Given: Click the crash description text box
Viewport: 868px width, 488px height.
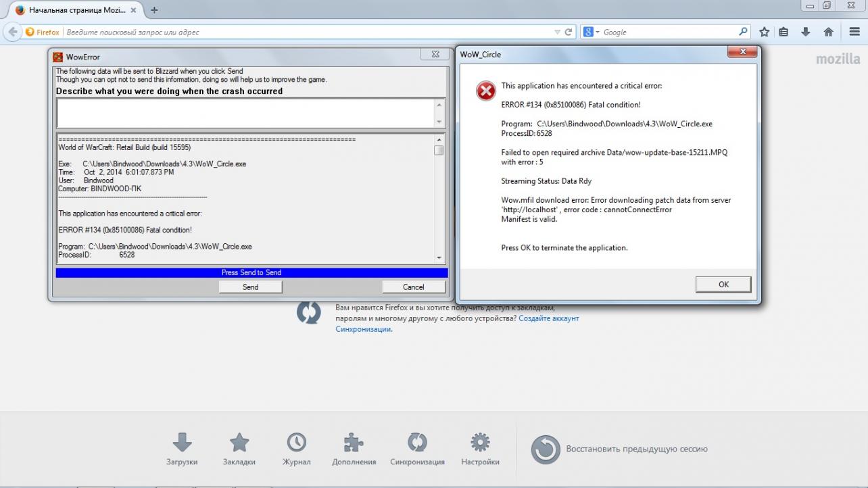Looking at the screenshot, I should click(245, 113).
